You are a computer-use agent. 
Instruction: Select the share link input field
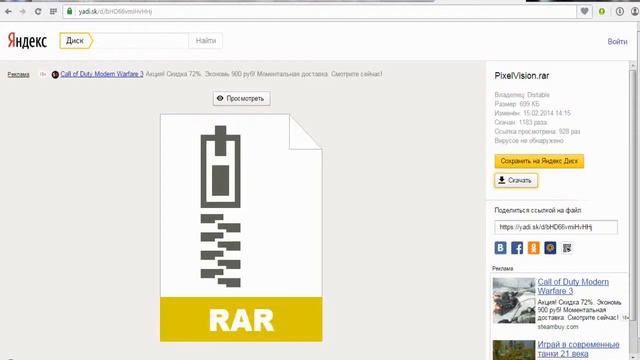[556, 227]
